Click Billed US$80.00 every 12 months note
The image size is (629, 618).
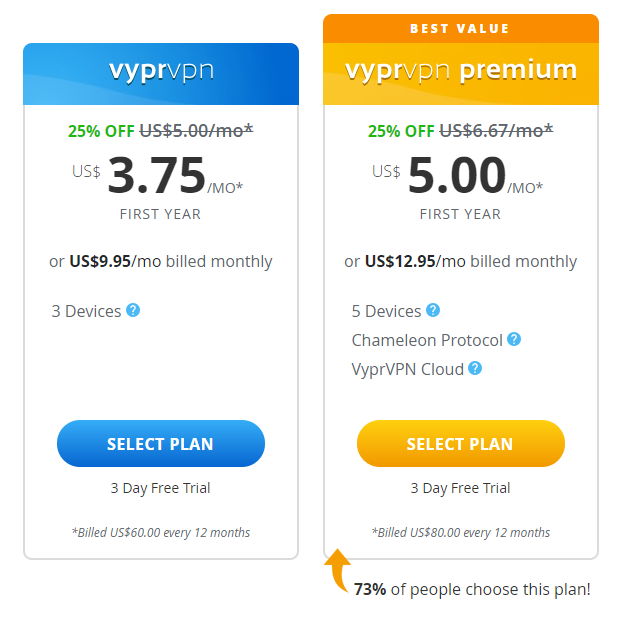coord(461,533)
